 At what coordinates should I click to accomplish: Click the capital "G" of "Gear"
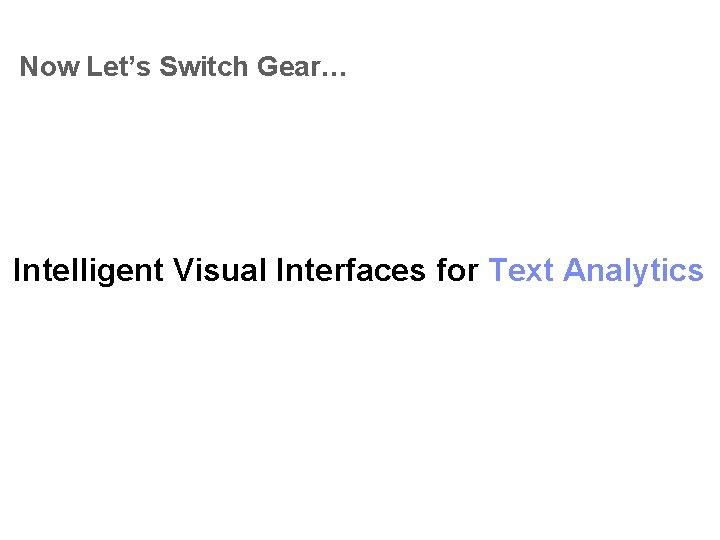point(268,67)
